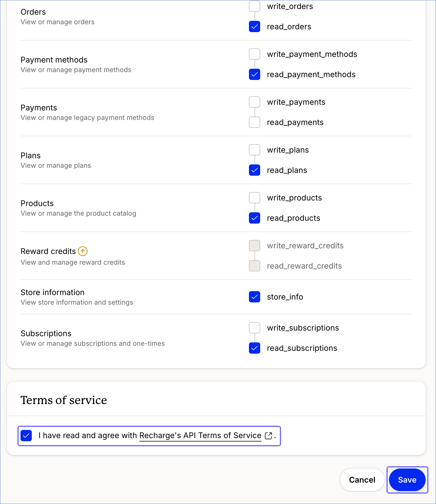Click the 'View store information and settings' text
The height and width of the screenshot is (504, 436).
tap(77, 302)
